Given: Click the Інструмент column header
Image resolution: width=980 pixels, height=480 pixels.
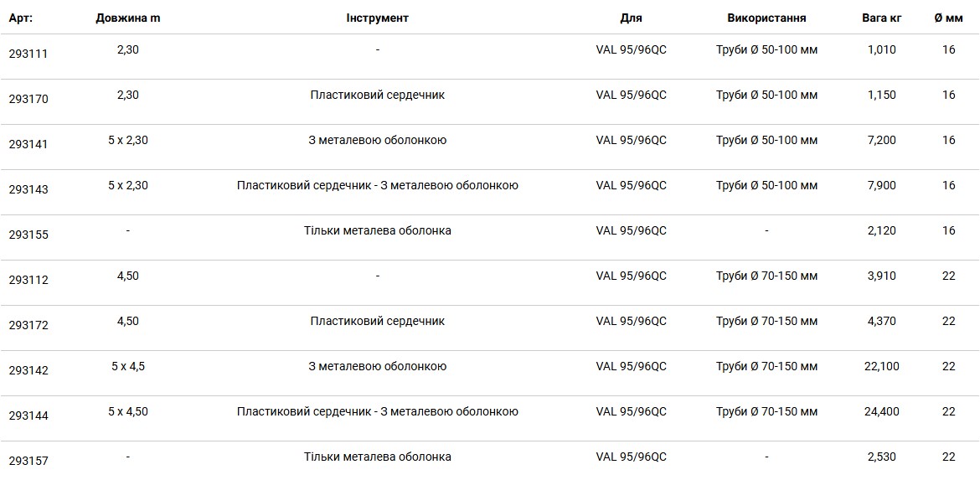Looking at the screenshot, I should coord(378,18).
